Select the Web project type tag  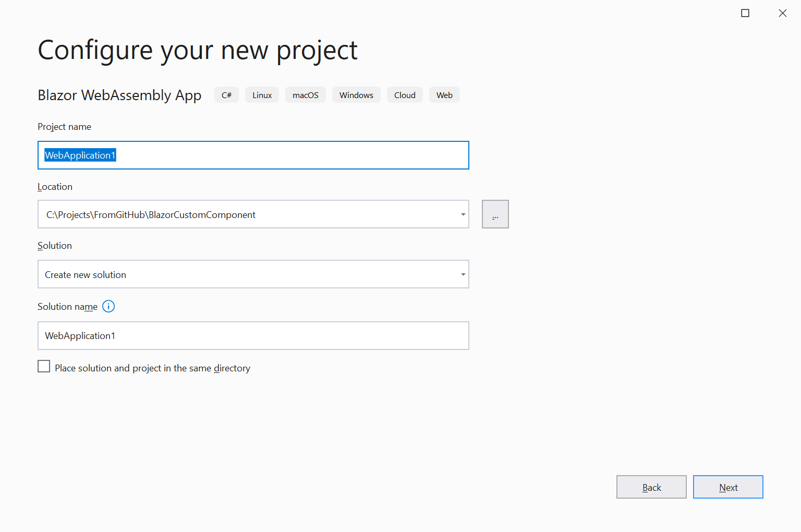pos(444,94)
